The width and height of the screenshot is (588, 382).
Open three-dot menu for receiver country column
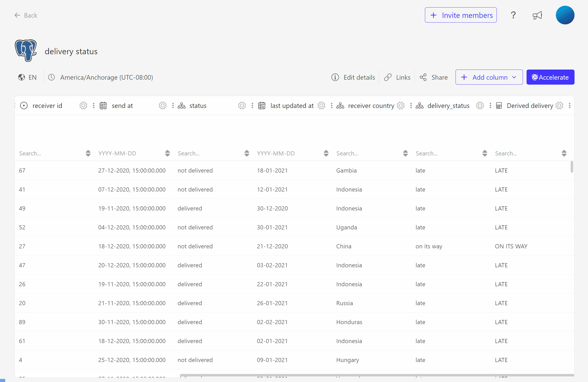pyautogui.click(x=411, y=106)
